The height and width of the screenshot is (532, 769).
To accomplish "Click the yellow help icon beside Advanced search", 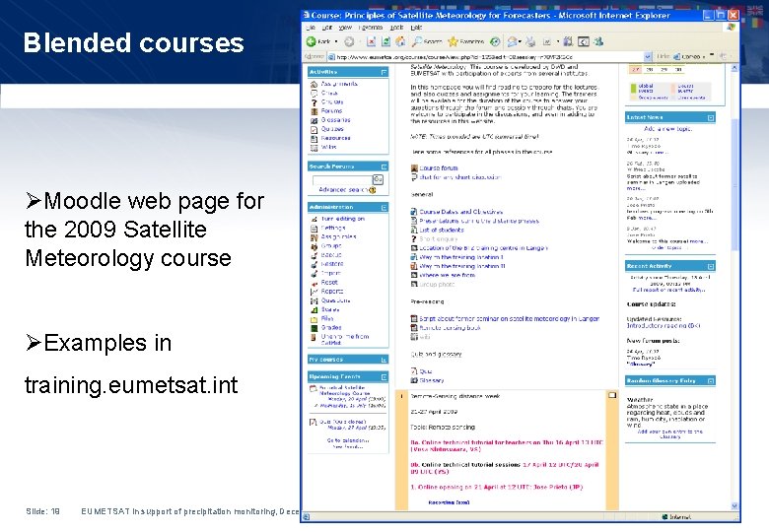I will click(373, 190).
